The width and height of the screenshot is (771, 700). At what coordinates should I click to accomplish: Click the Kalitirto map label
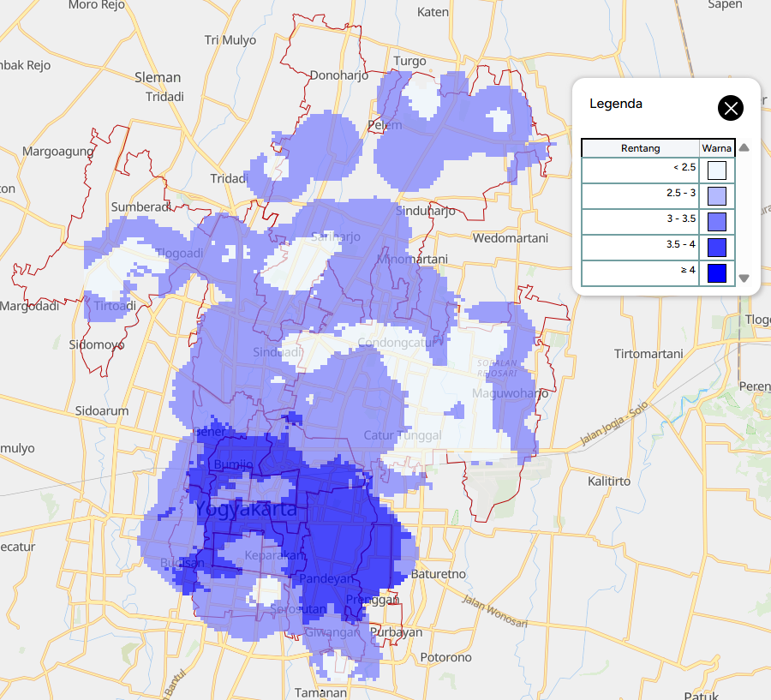coord(609,482)
